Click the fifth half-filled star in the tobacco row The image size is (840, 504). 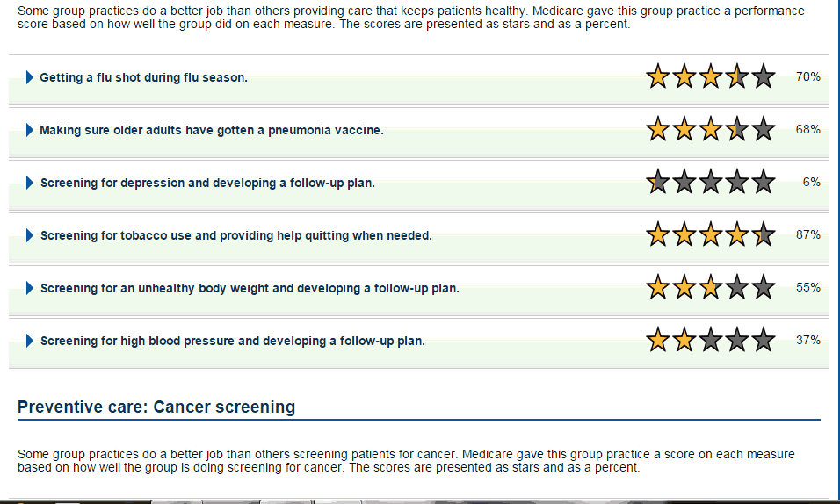coord(764,234)
